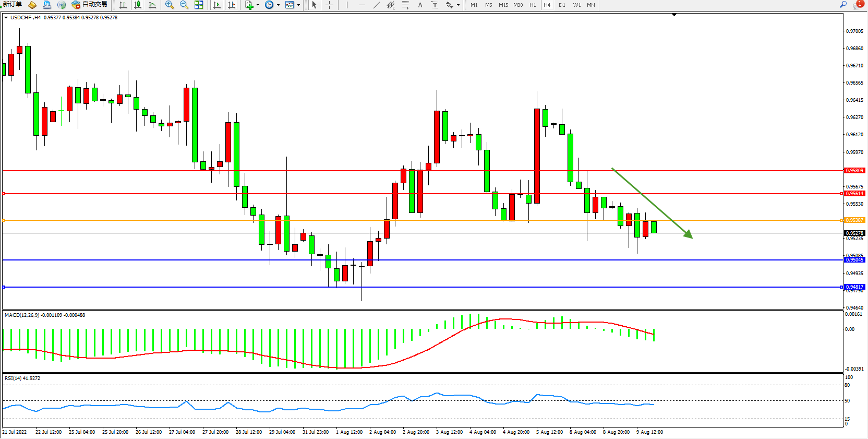
Task: Click the zoom in magnifier icon
Action: point(169,5)
